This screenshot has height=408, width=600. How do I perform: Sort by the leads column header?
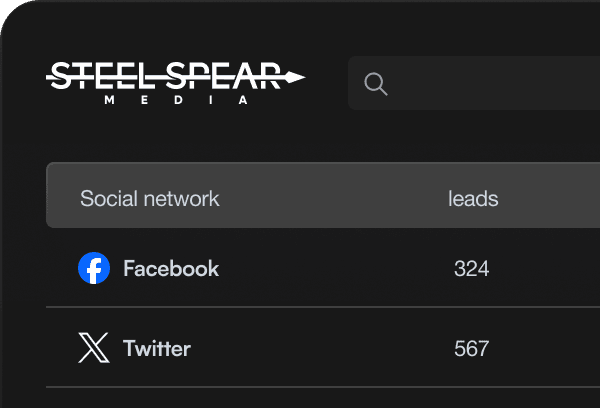tap(473, 198)
